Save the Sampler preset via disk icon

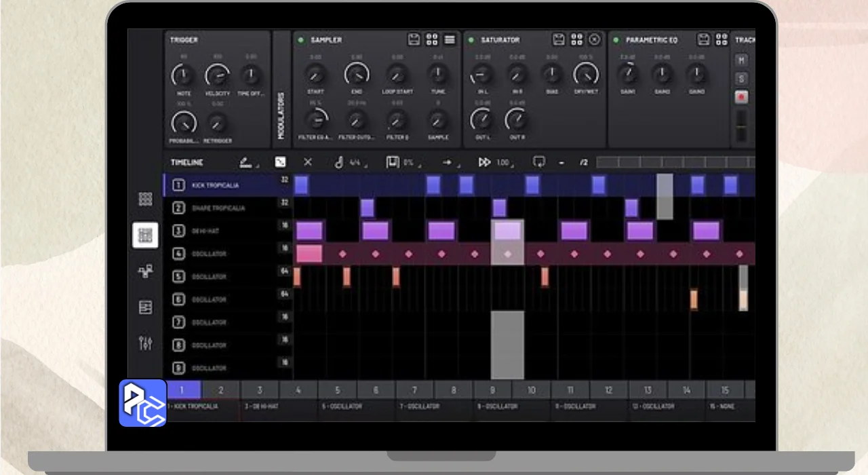(414, 39)
